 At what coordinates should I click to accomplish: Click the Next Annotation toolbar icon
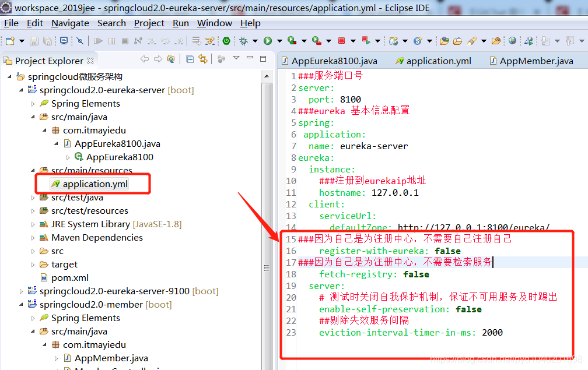(x=545, y=41)
